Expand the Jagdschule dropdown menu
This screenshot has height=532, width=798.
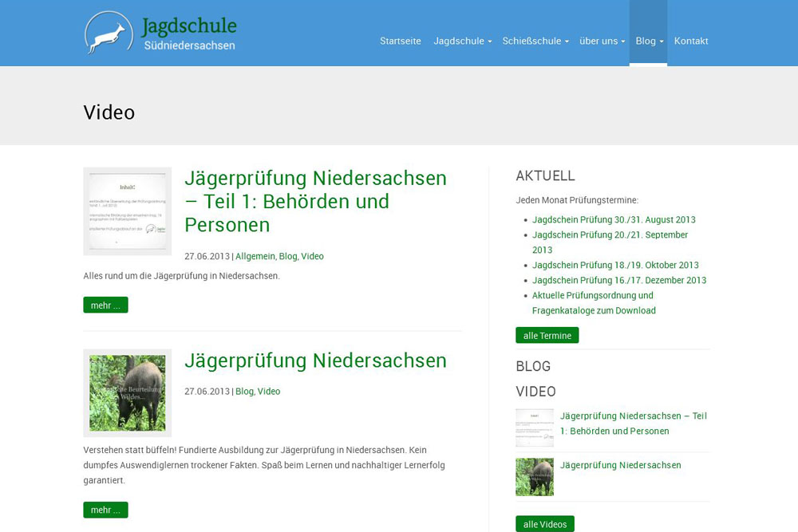[x=461, y=41]
